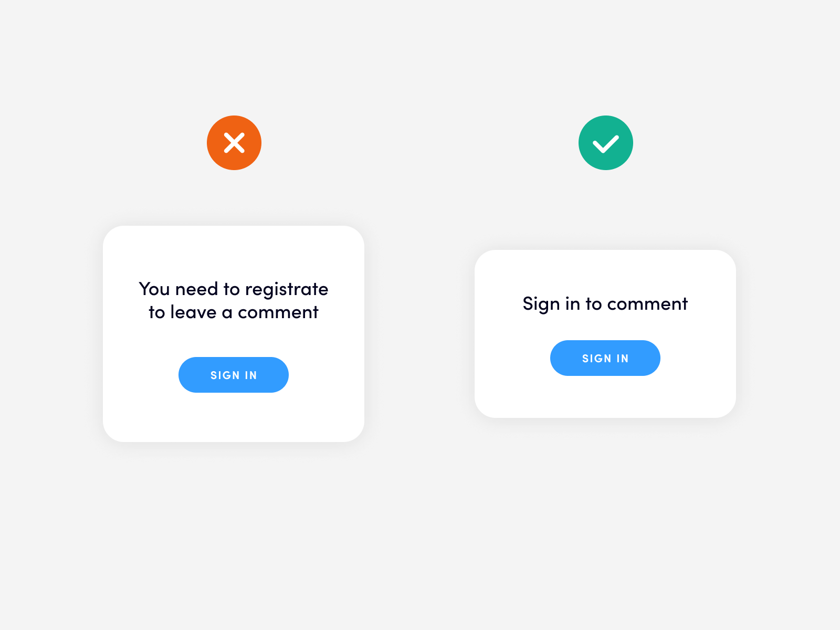Click the word 'comment' in the right card

649,303
